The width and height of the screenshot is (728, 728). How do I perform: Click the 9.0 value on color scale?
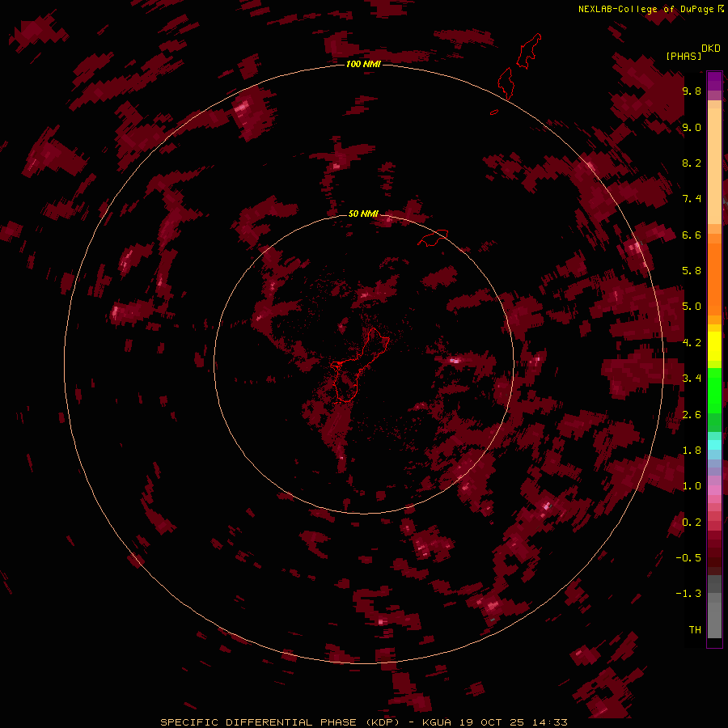coord(692,127)
